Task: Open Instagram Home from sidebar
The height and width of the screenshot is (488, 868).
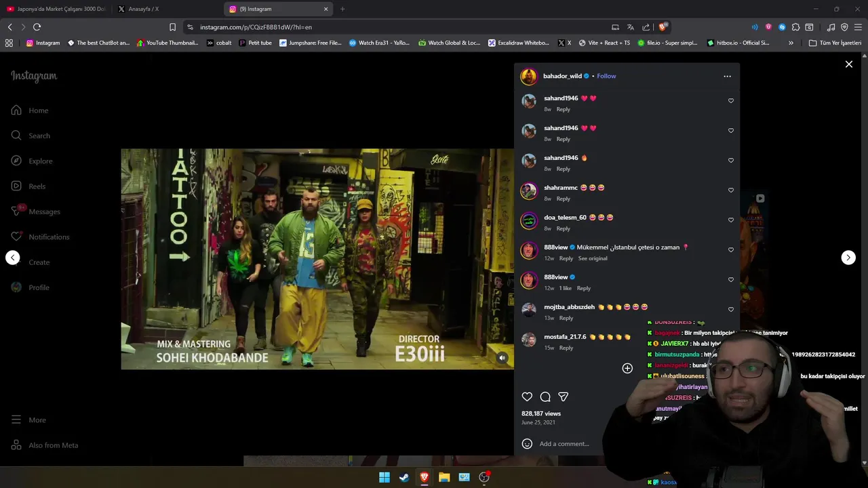Action: point(30,110)
